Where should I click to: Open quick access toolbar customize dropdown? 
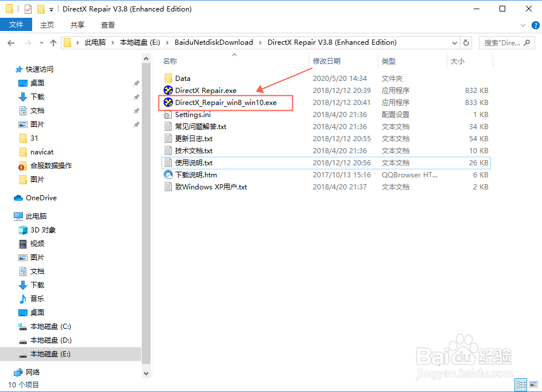click(51, 10)
